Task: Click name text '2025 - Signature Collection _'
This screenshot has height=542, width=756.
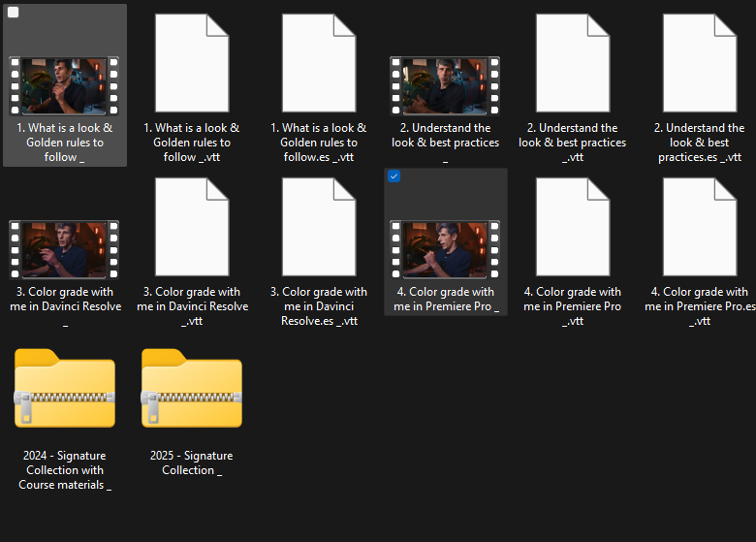Action: tap(191, 462)
